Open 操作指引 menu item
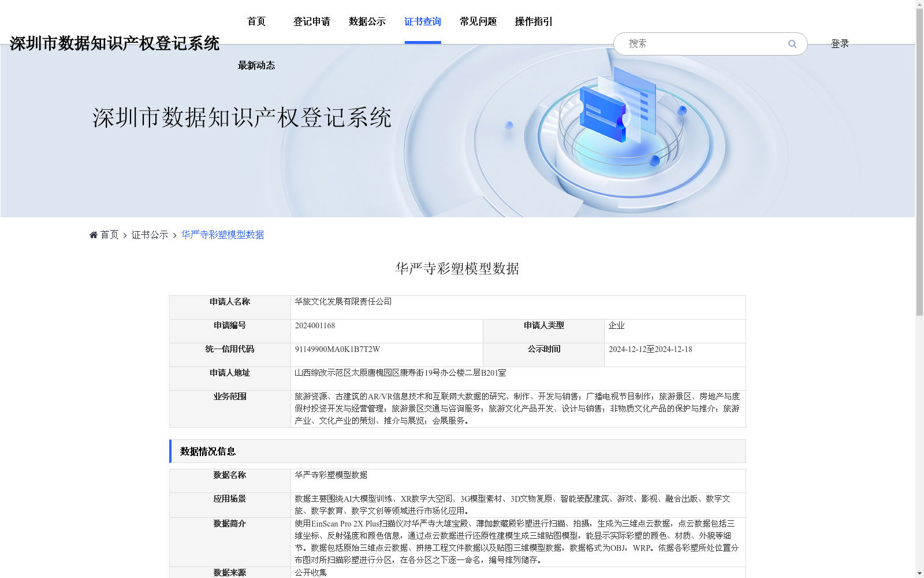This screenshot has height=578, width=924. point(534,22)
